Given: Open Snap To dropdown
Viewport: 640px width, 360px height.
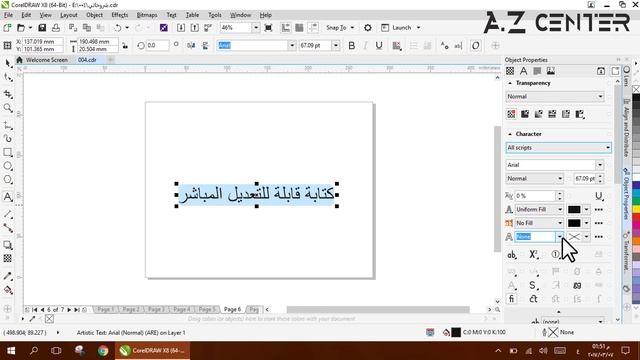Looking at the screenshot, I should 352,28.
